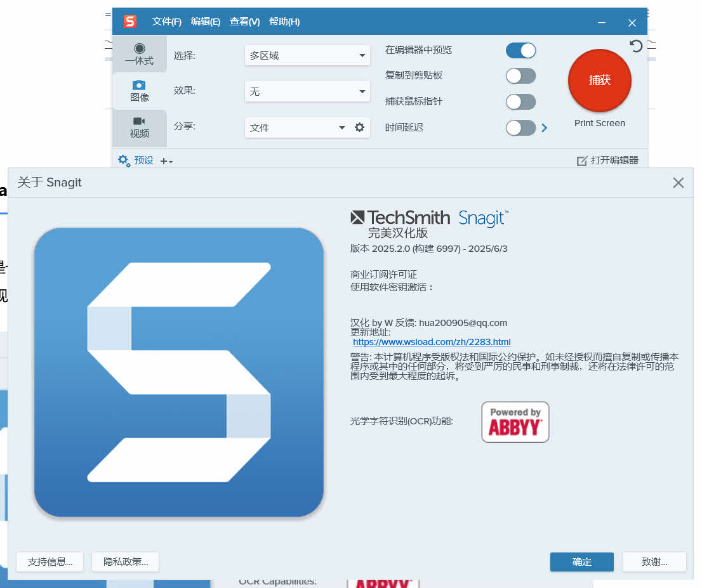Click the Powered by ABBYY logo

point(515,422)
